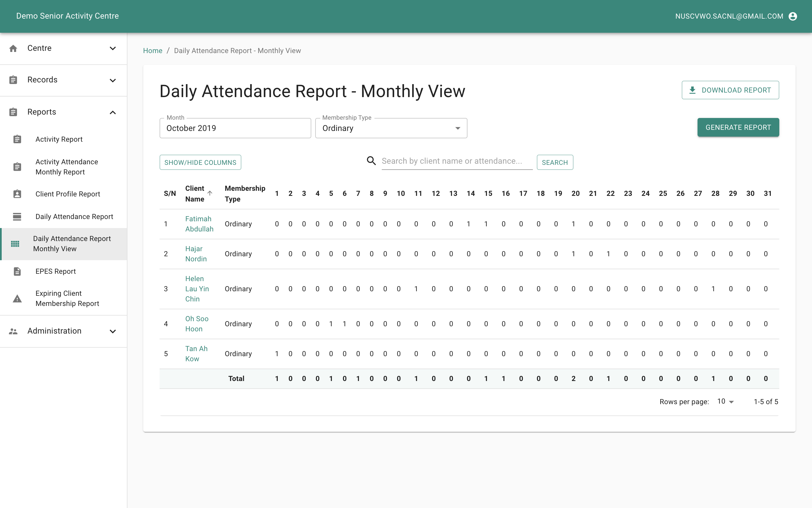Click the Activity Attendance Monthly Report icon

point(17,167)
